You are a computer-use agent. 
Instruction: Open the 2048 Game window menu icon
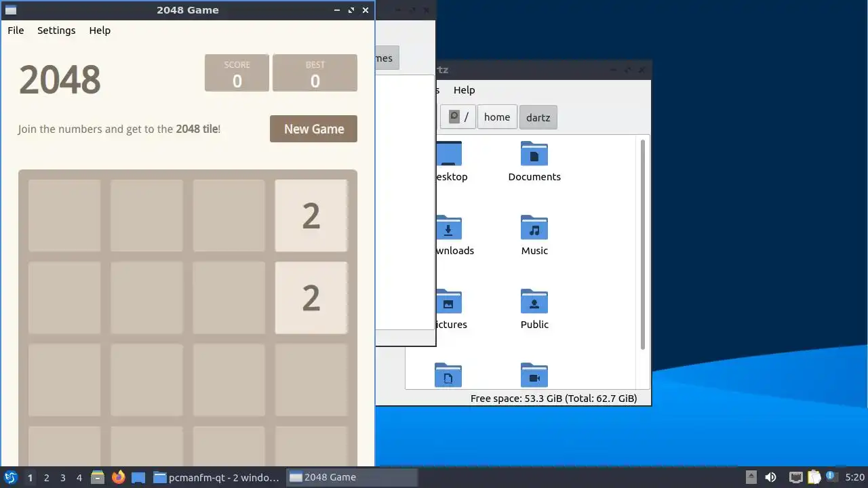point(11,10)
